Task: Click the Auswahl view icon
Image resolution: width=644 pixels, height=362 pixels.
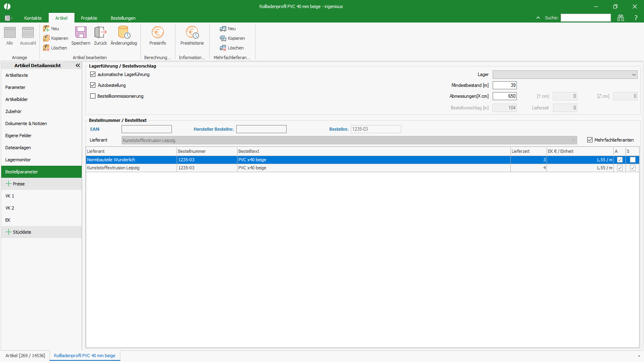Action: point(28,33)
